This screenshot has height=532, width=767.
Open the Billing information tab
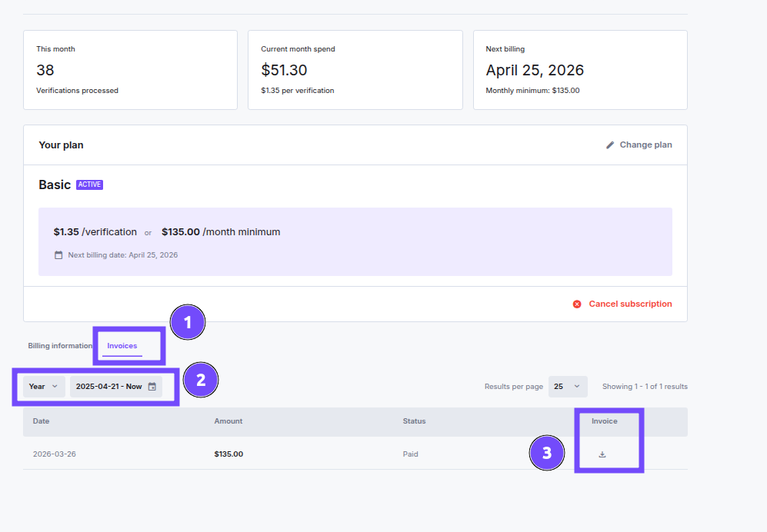click(59, 345)
